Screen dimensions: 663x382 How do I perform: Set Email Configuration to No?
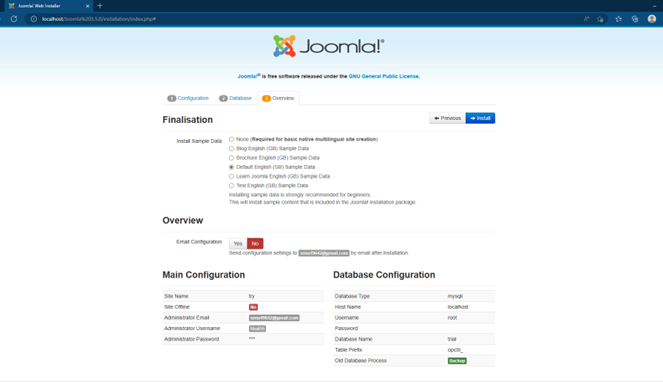coord(255,244)
